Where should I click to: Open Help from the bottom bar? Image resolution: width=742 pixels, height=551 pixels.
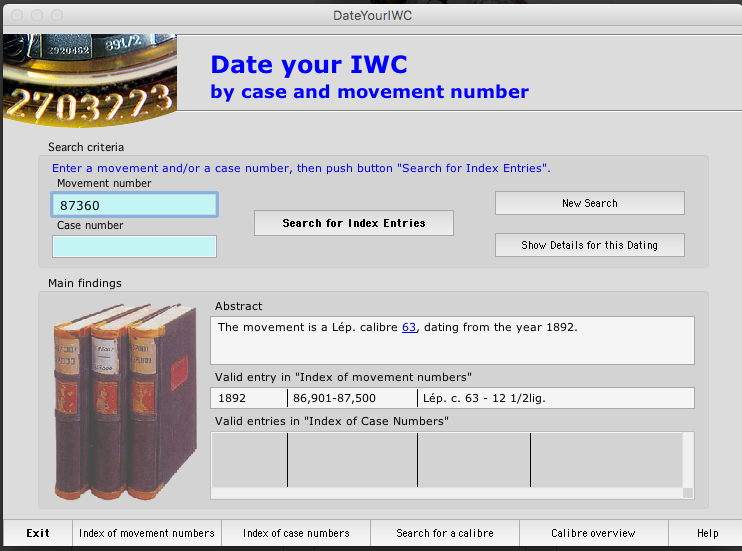click(x=707, y=533)
